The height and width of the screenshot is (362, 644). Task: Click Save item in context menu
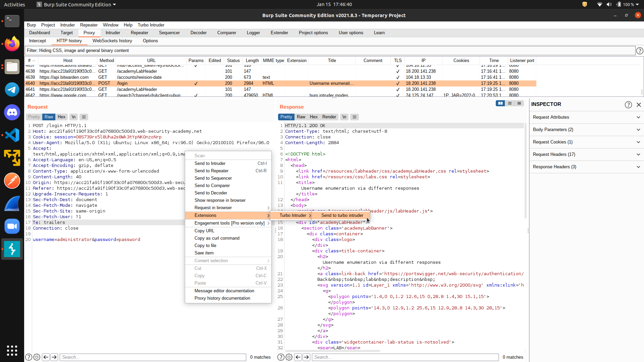point(228,253)
